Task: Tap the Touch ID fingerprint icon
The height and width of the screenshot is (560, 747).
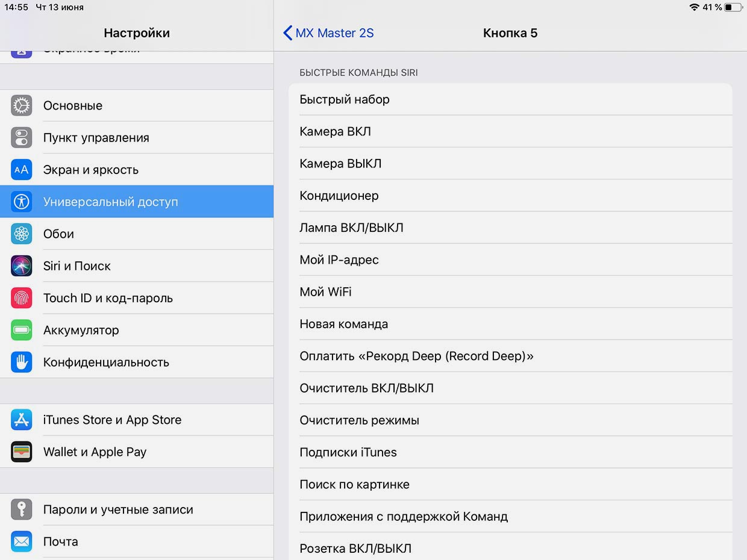Action: 22,298
